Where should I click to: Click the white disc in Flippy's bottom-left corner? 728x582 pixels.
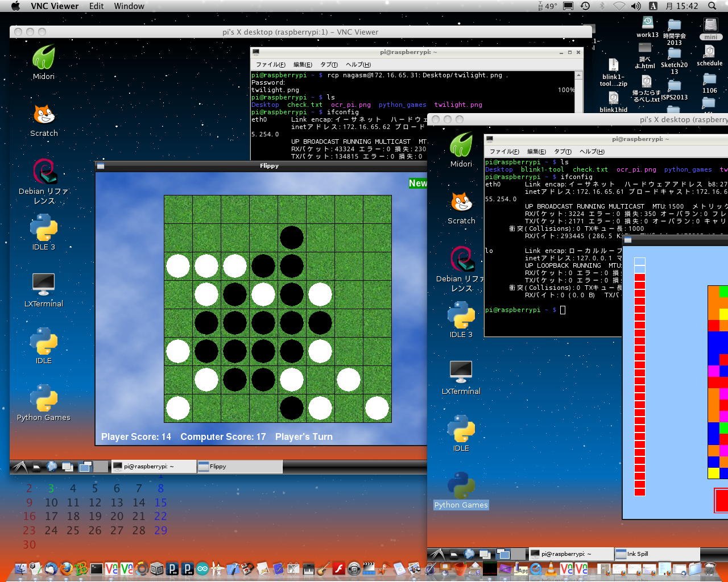[x=178, y=408]
